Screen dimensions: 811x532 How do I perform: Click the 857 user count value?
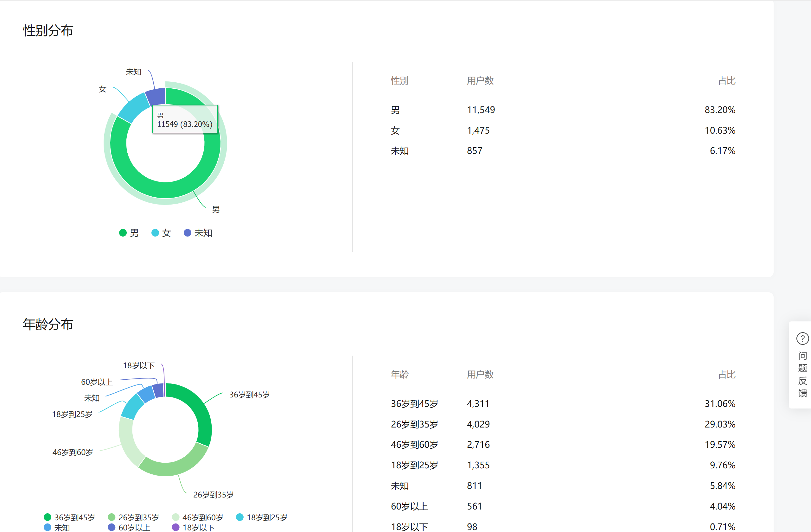[475, 151]
